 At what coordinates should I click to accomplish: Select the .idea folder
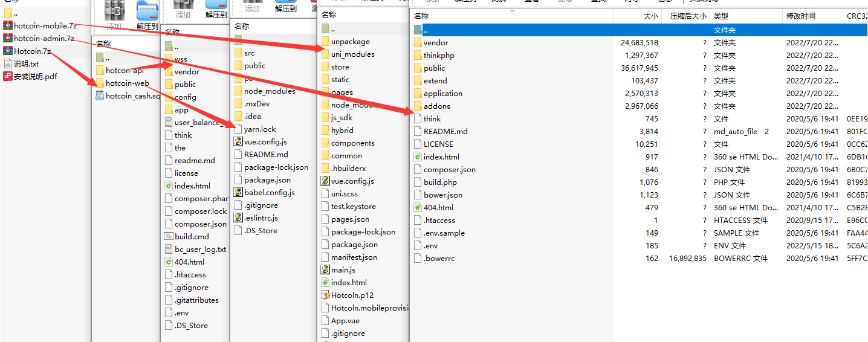point(248,116)
